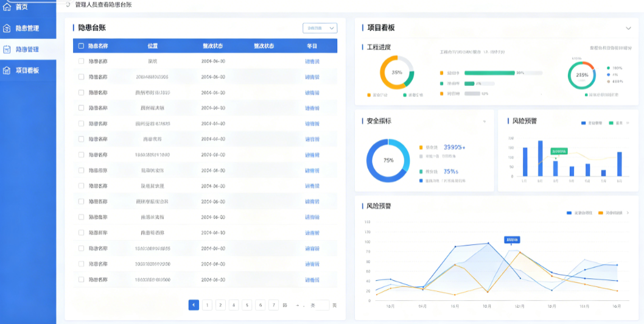
Task: Collapse the 项目看板 panel with its chevron
Action: click(x=628, y=28)
